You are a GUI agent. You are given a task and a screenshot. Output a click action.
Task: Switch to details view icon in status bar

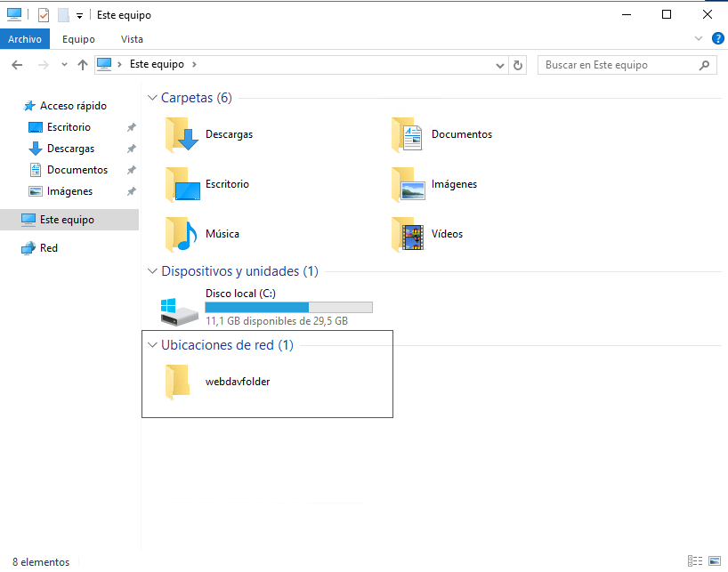[695, 560]
